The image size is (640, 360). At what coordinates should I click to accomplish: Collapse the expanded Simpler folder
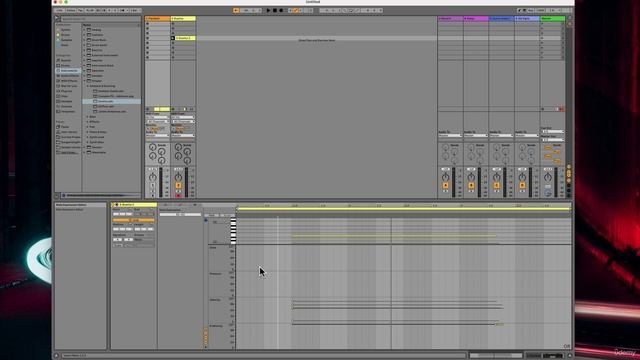click(x=84, y=81)
